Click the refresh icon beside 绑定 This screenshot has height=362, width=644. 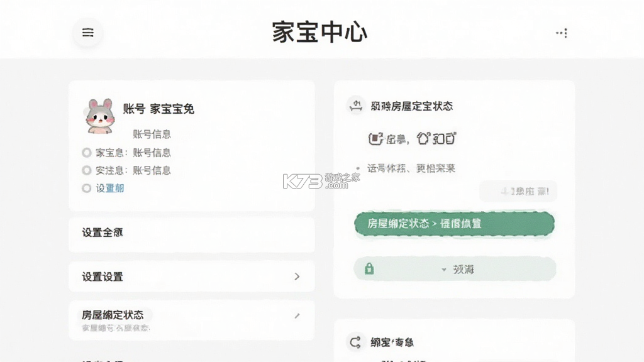(x=355, y=342)
